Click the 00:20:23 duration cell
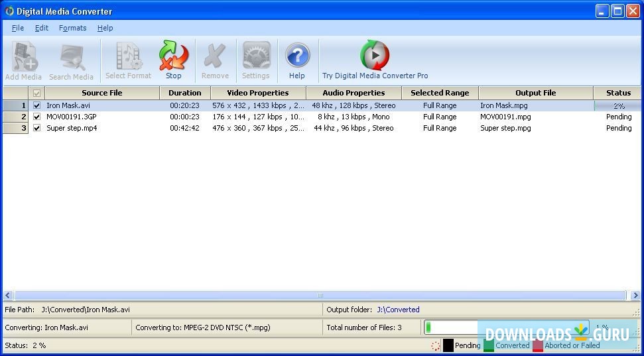 185,105
